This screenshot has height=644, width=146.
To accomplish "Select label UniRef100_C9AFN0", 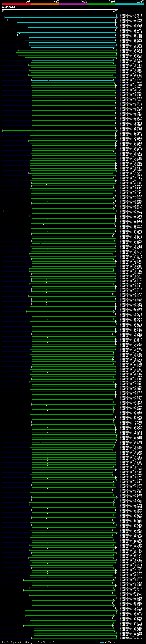I will pos(131,631).
